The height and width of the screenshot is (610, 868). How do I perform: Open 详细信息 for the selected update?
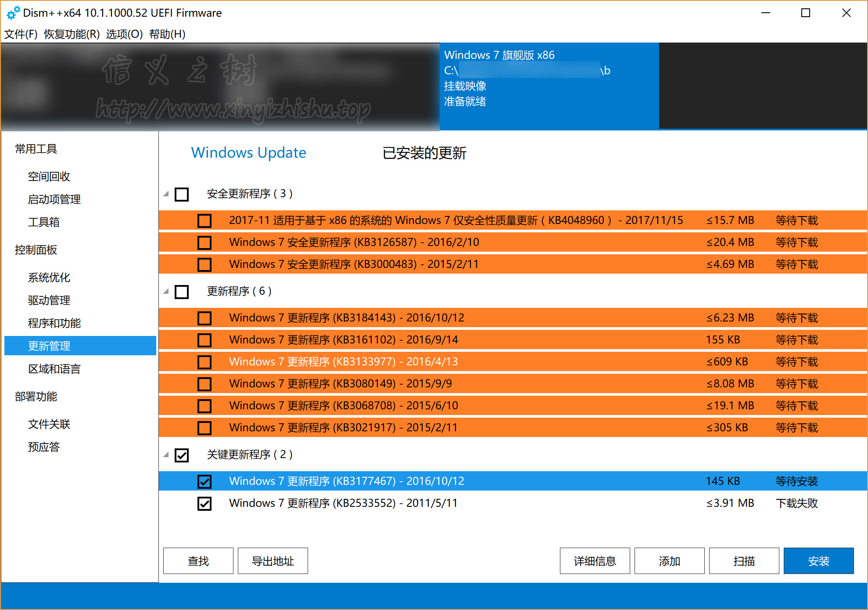tap(595, 561)
